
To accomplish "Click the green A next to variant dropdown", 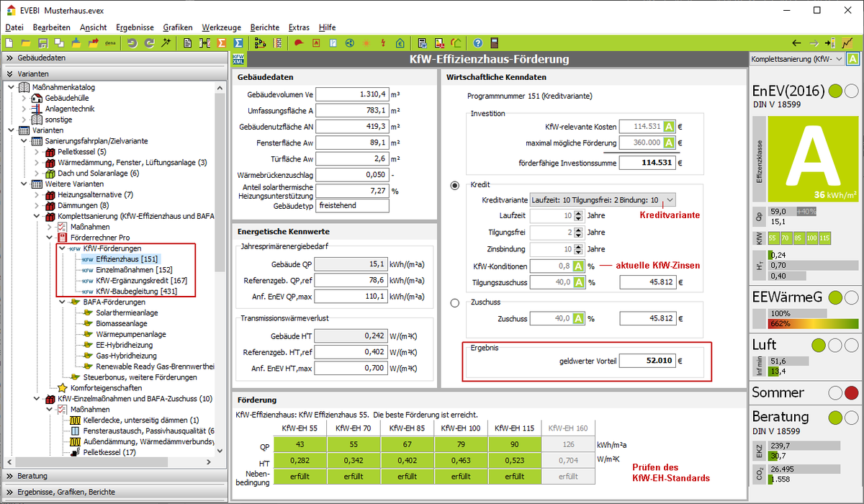I will click(x=852, y=59).
